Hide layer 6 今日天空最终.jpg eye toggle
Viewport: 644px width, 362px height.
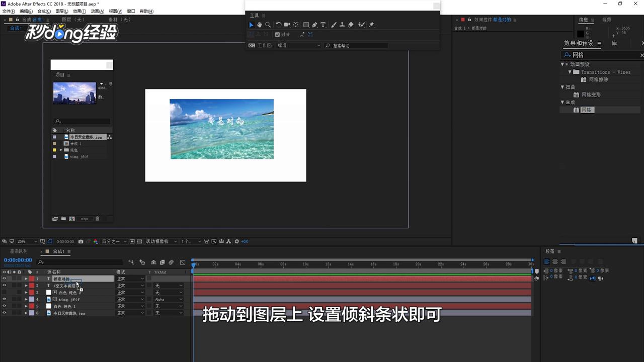click(x=5, y=313)
